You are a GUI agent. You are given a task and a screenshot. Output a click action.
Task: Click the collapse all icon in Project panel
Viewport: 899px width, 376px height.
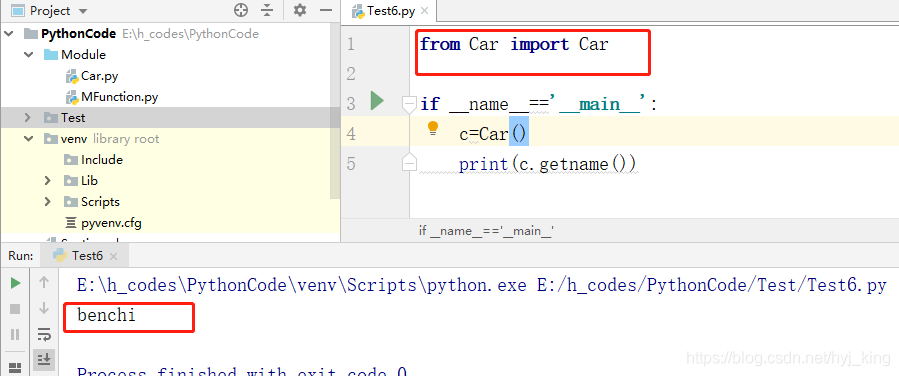pos(267,10)
